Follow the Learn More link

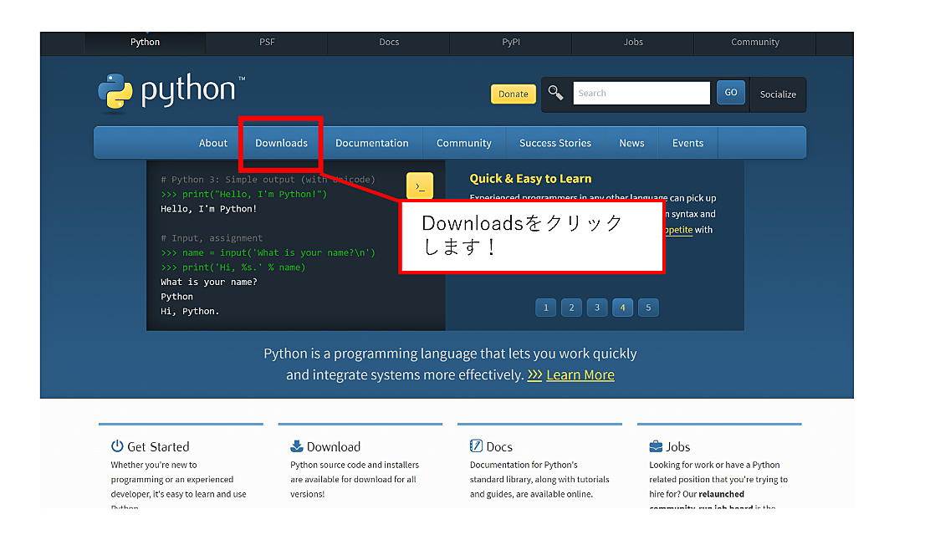tap(580, 375)
